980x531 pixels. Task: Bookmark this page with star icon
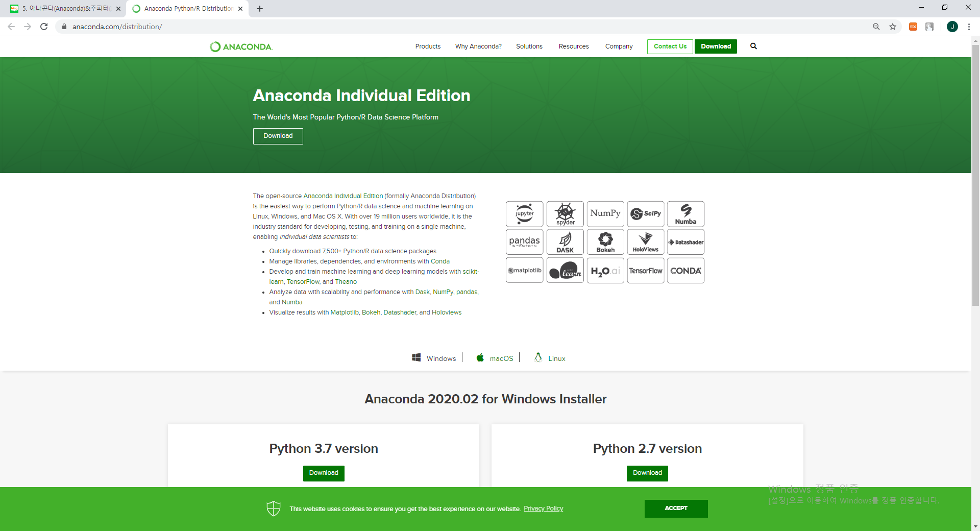tap(893, 27)
